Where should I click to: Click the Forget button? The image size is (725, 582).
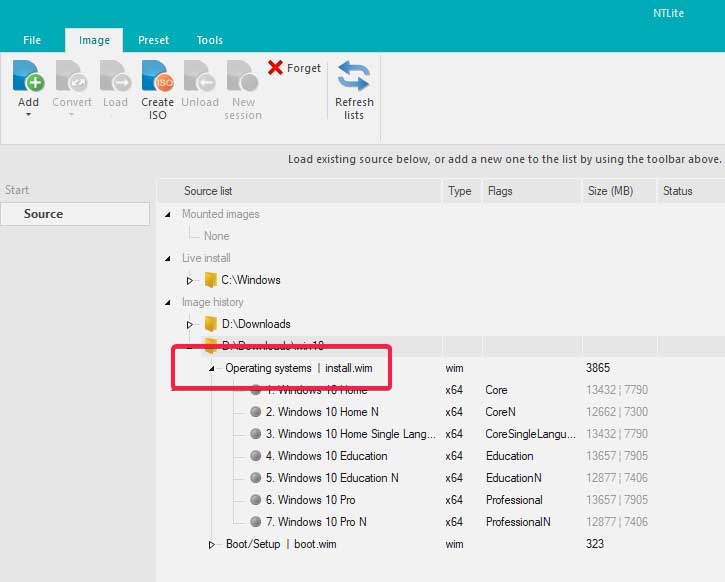tap(295, 68)
